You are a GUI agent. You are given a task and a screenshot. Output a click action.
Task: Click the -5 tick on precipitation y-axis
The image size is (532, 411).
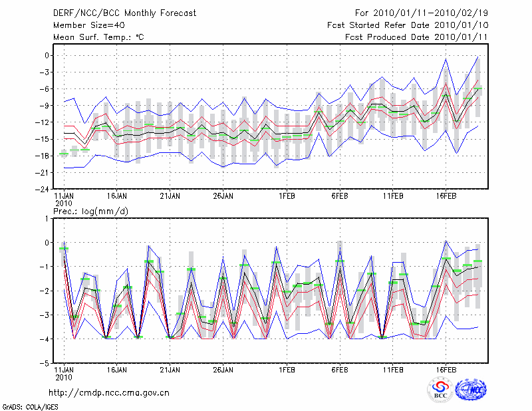[x=45, y=363]
